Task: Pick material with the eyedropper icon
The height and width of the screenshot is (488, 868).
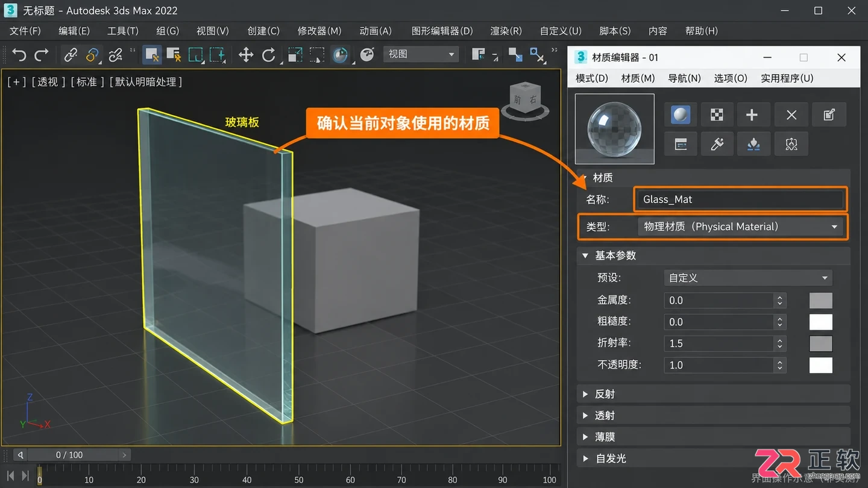Action: [717, 144]
